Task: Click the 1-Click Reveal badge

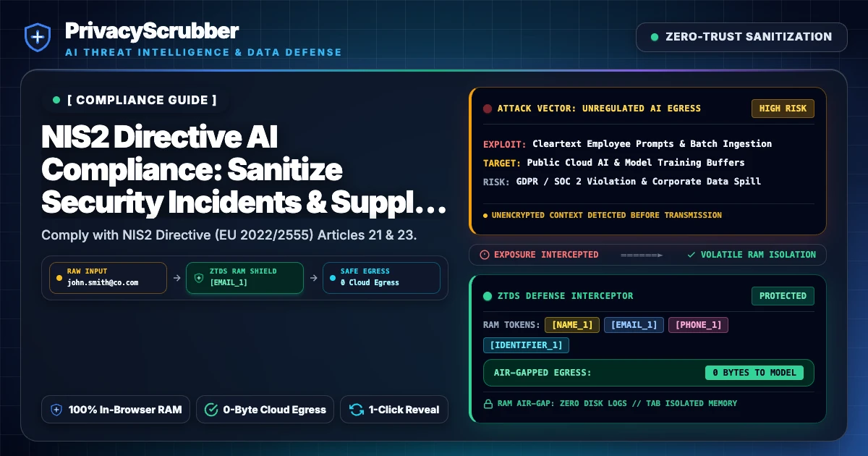Action: [x=394, y=410]
